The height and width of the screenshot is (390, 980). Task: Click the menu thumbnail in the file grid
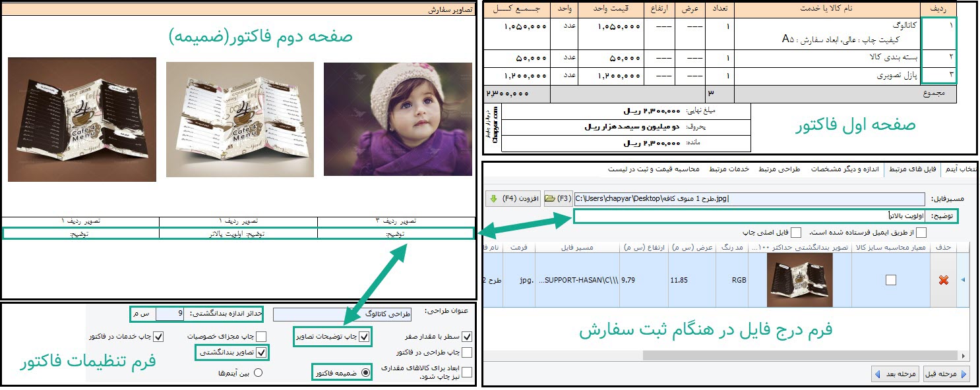coord(799,280)
